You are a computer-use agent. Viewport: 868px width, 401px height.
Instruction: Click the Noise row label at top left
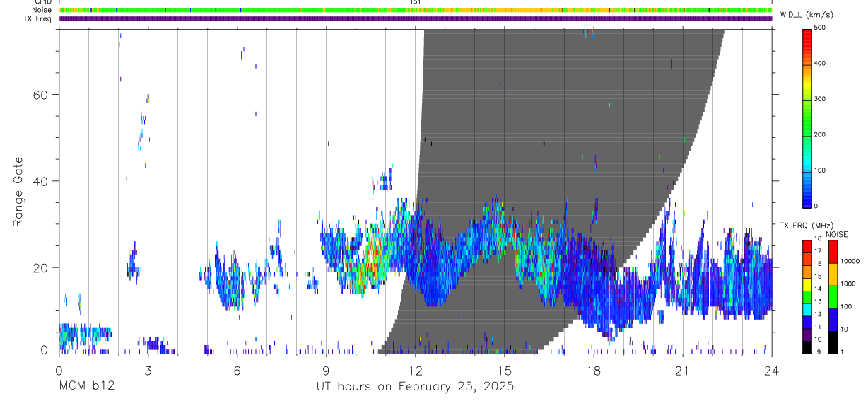point(42,10)
